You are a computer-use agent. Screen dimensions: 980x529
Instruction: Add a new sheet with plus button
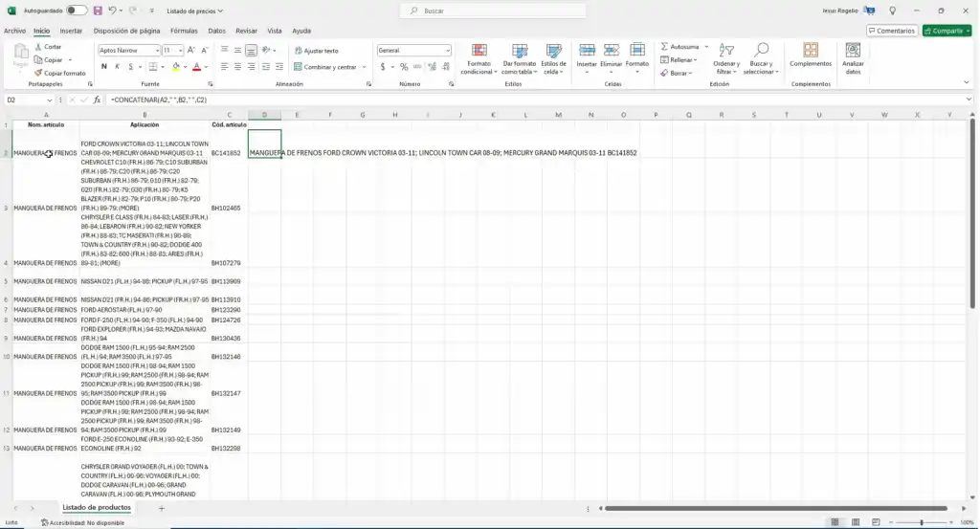[x=161, y=508]
